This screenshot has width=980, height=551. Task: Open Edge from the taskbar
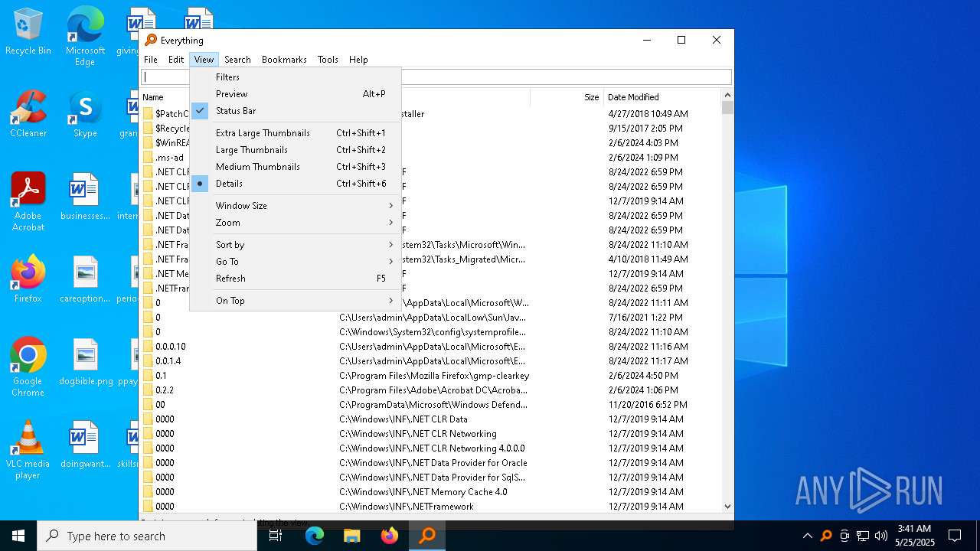(315, 536)
